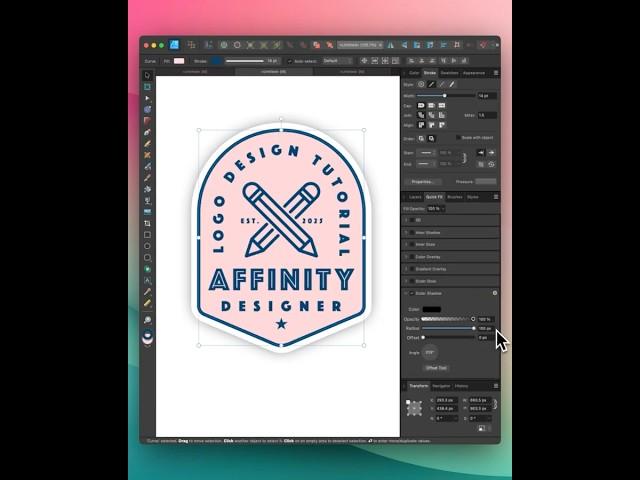
Task: Toggle the Auto-select checkbox
Action: (x=289, y=61)
